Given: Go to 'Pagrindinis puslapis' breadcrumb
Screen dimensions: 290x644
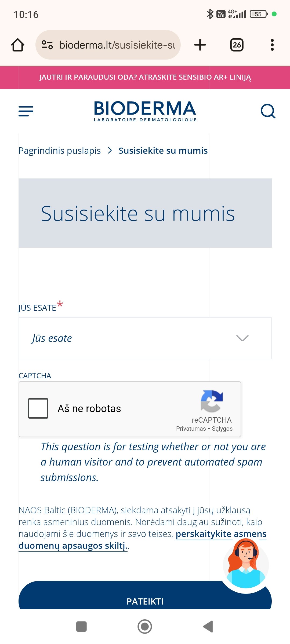Looking at the screenshot, I should (60, 151).
